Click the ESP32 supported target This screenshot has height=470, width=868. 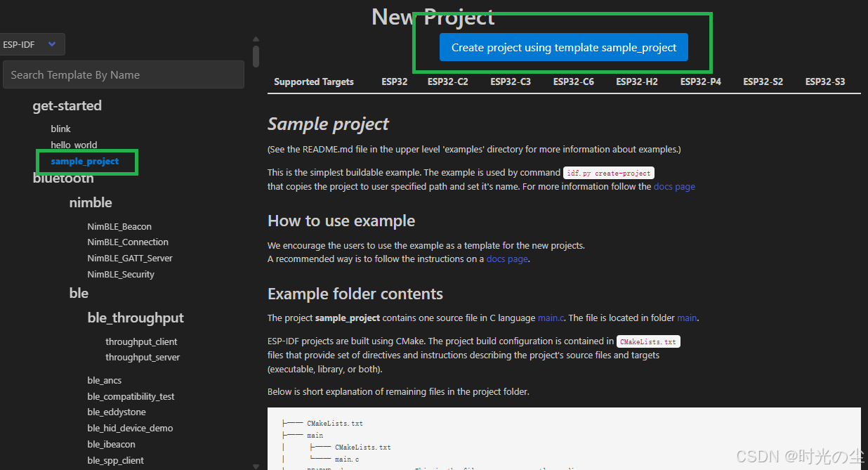coord(395,81)
